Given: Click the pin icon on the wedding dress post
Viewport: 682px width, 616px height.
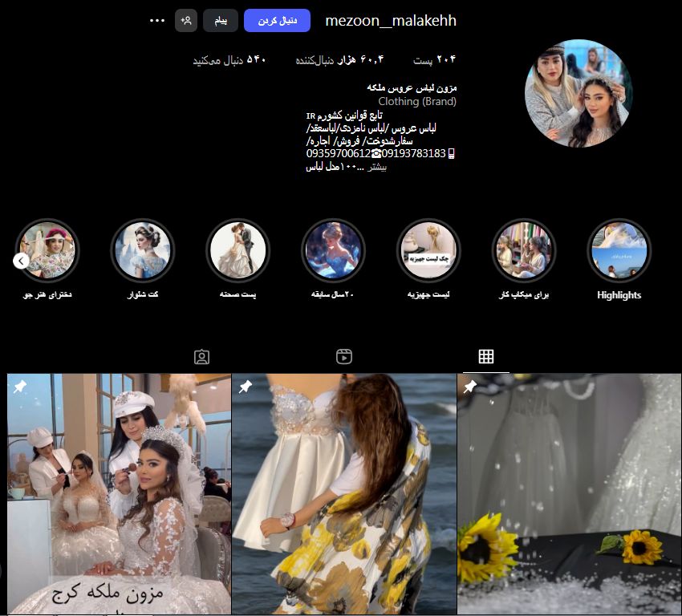Looking at the screenshot, I should coord(470,387).
